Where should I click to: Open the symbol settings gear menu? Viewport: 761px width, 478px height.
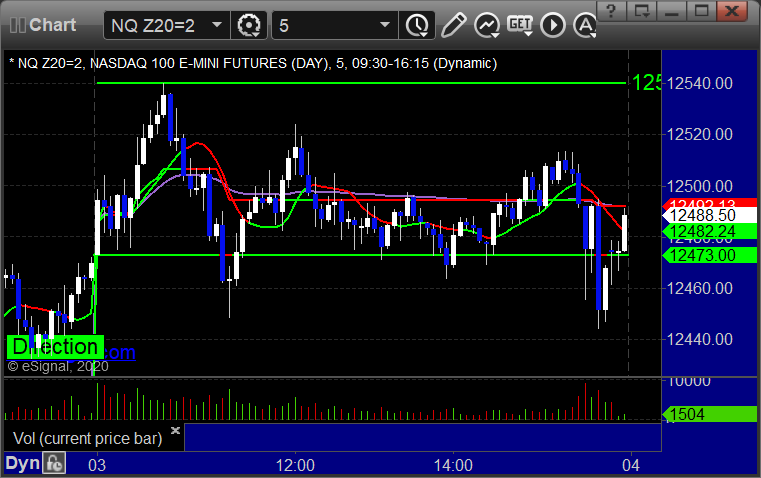pyautogui.click(x=248, y=25)
